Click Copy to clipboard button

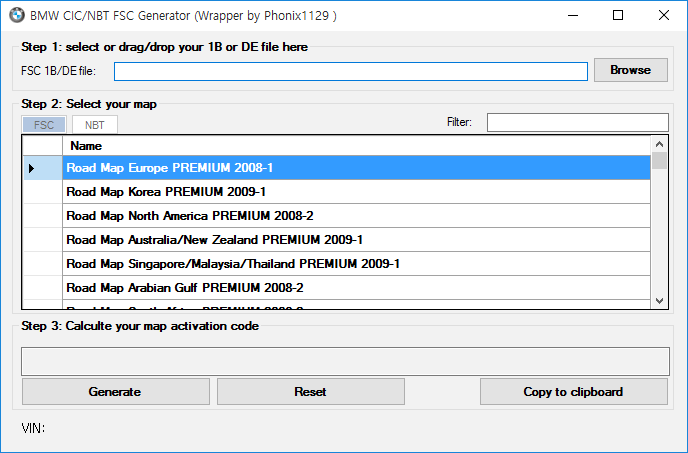(x=573, y=392)
